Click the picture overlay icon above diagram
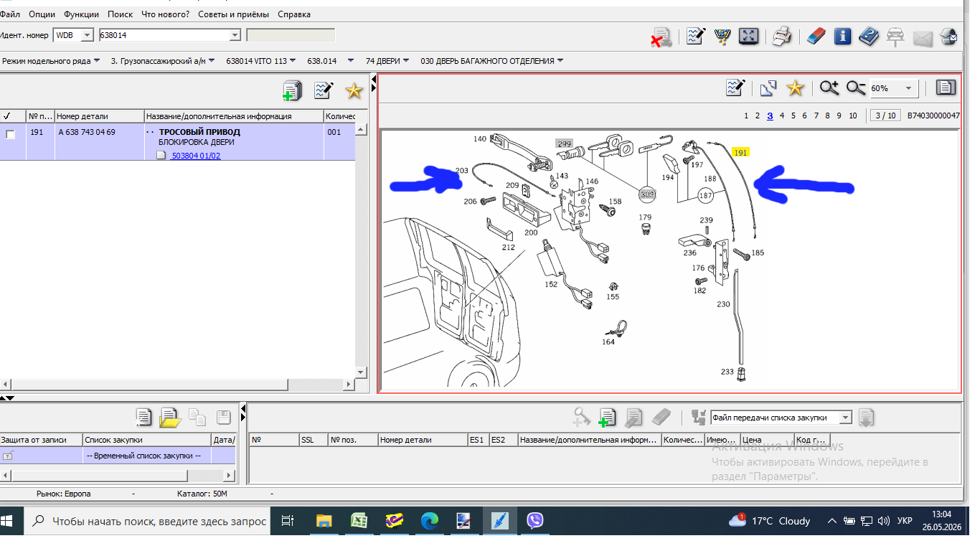This screenshot has height=551, width=980. coord(768,88)
